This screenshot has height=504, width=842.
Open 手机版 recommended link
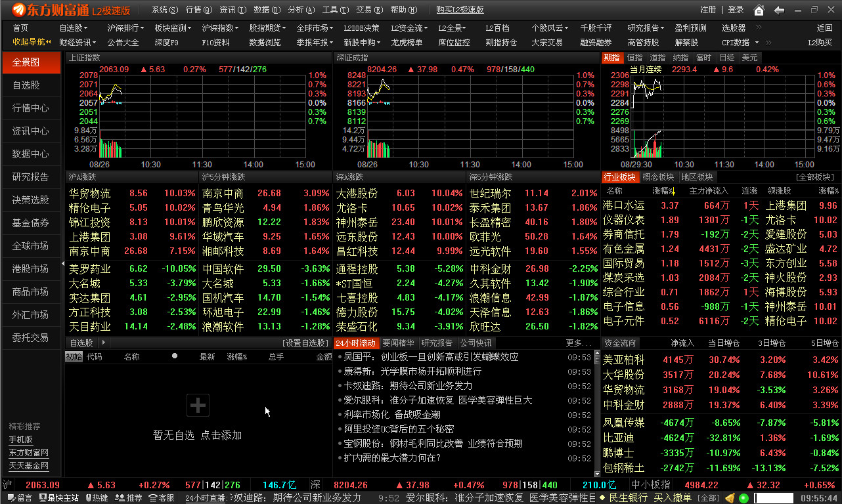tap(21, 440)
